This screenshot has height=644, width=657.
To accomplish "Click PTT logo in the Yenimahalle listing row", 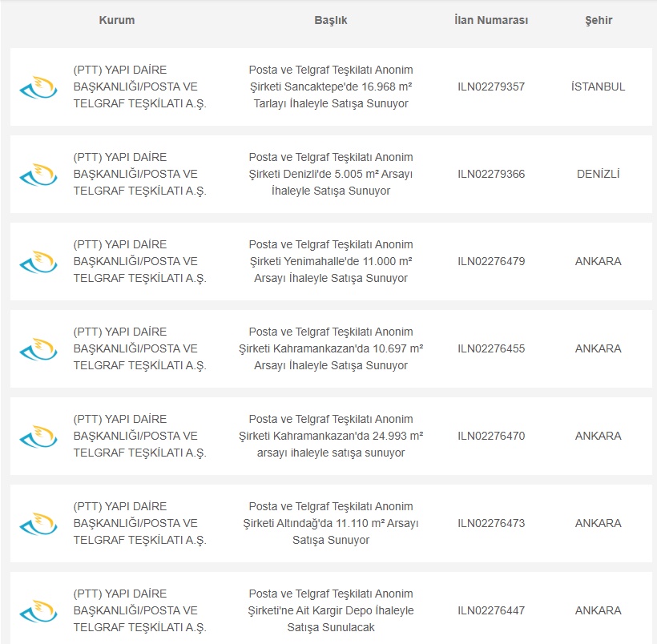I will tap(38, 262).
